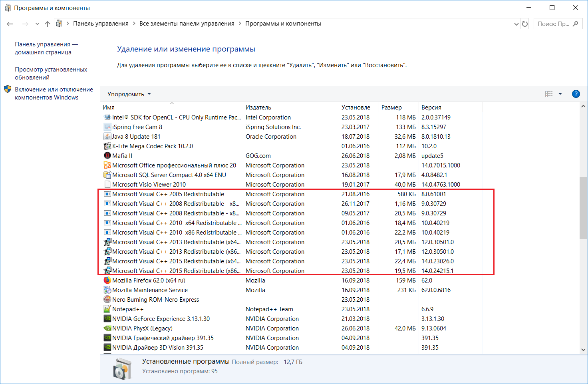Click Все элементы панели управления breadcrumb
This screenshot has width=588, height=384.
point(187,24)
